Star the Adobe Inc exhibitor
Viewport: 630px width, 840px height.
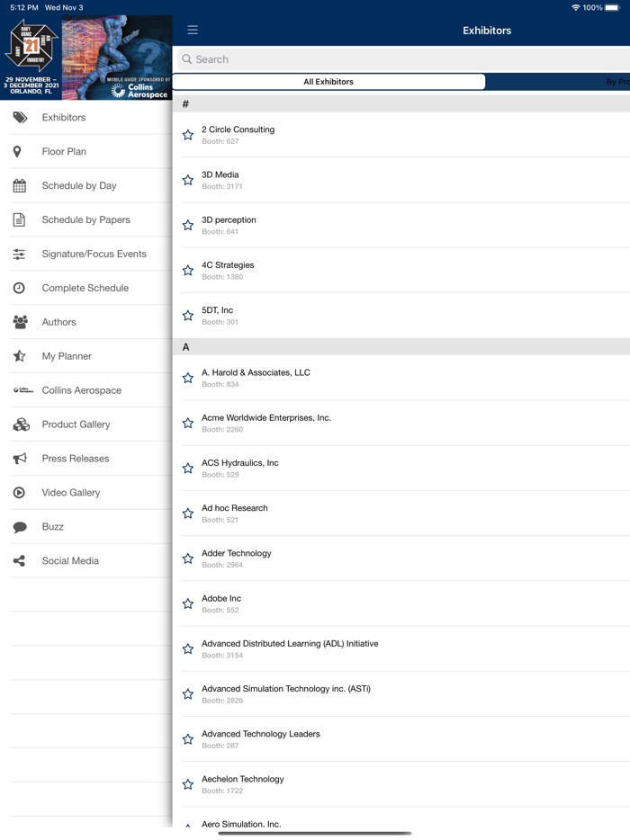[x=188, y=603]
